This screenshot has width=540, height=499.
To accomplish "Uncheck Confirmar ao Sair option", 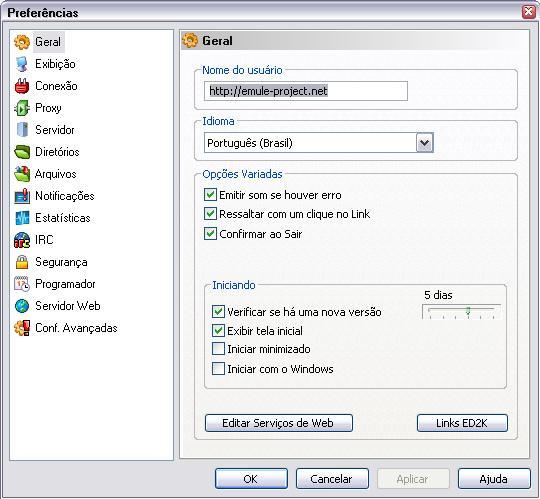I will pos(210,234).
